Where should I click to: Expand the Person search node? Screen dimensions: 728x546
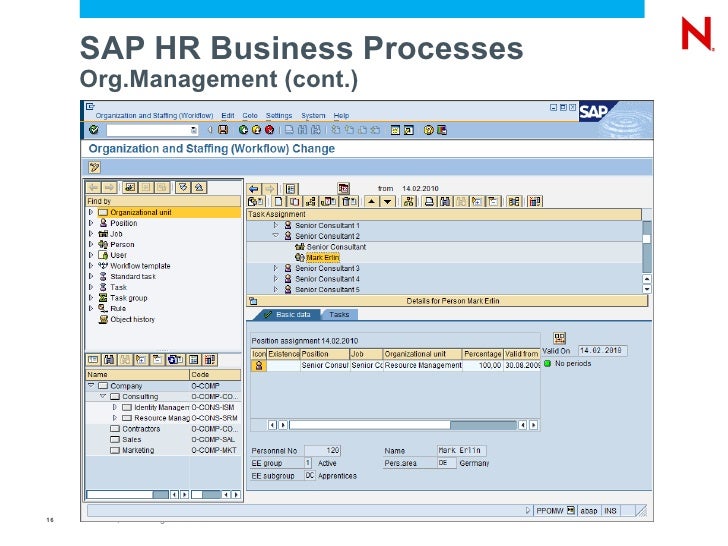91,244
